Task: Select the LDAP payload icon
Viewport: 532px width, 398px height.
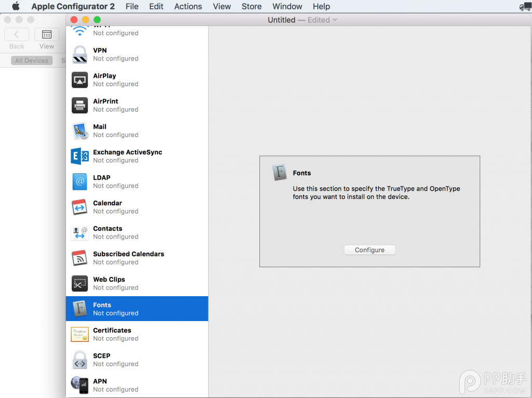Action: click(x=79, y=182)
